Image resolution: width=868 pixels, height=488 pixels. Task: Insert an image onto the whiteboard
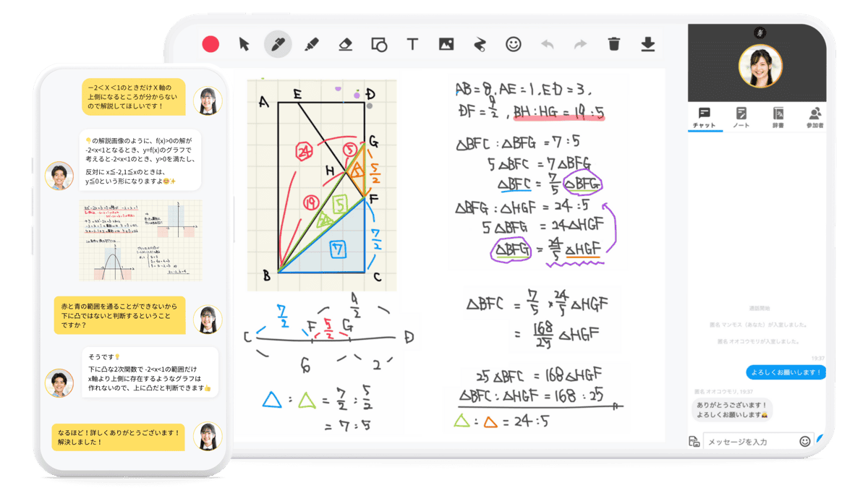[x=446, y=44]
